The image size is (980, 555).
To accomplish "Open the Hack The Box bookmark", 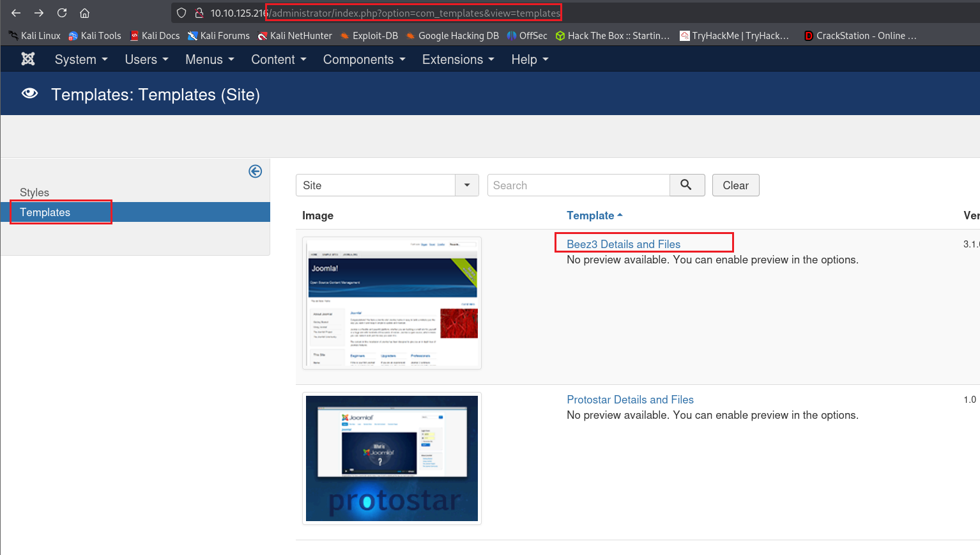I will pyautogui.click(x=613, y=36).
